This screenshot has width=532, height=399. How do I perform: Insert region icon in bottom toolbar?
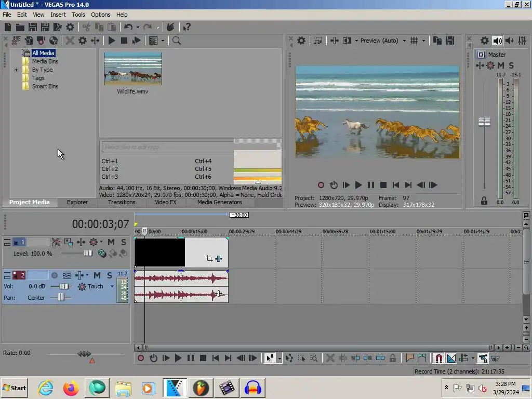coord(422,358)
